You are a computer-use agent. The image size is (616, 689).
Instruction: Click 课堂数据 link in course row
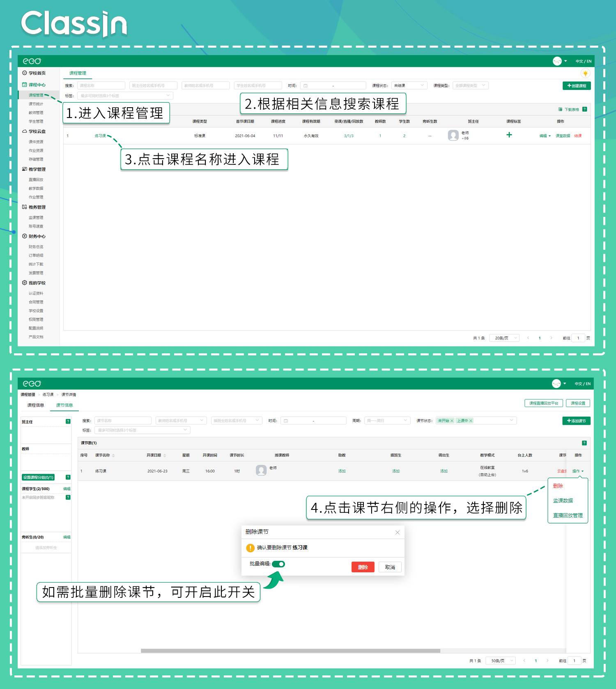pyautogui.click(x=563, y=136)
